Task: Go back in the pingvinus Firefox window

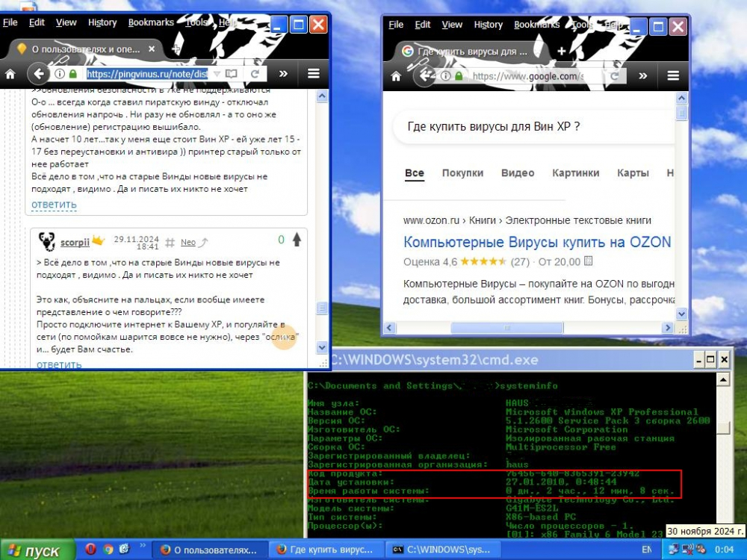Action: (x=37, y=74)
